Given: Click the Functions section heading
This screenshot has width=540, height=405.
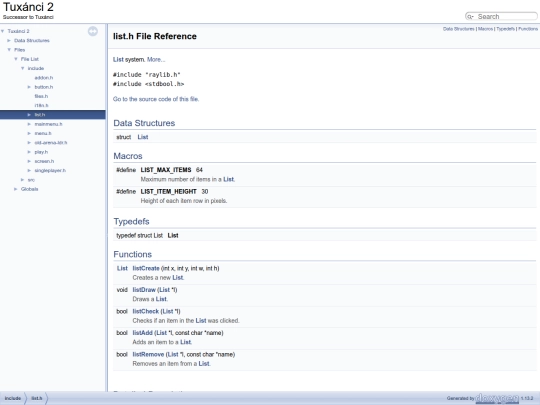Looking at the screenshot, I should [133, 254].
